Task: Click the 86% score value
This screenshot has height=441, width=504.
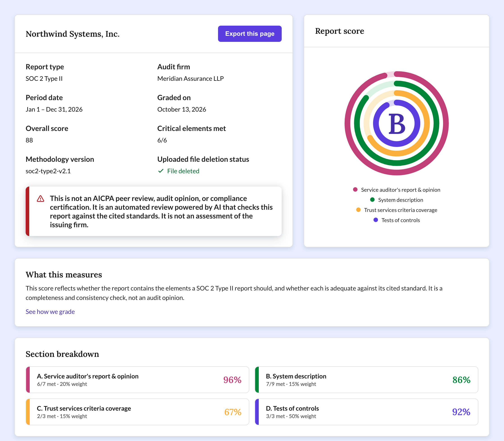Action: click(461, 380)
